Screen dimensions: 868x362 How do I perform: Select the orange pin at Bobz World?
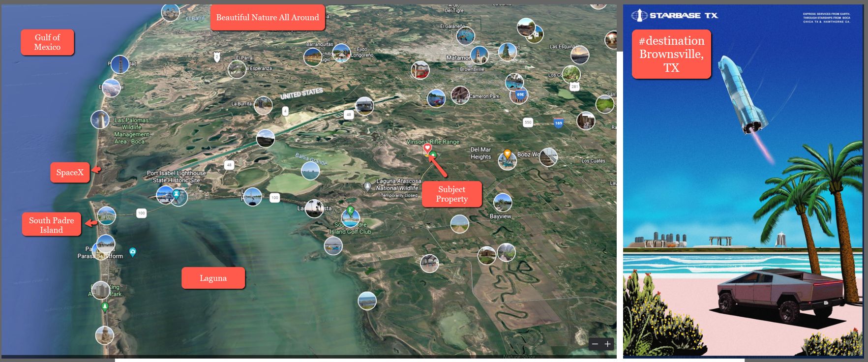(x=507, y=154)
